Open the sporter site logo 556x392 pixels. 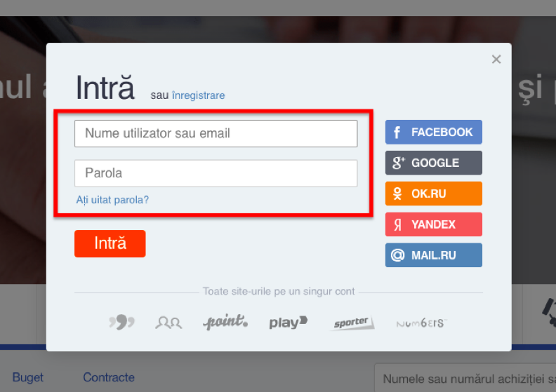tap(352, 323)
